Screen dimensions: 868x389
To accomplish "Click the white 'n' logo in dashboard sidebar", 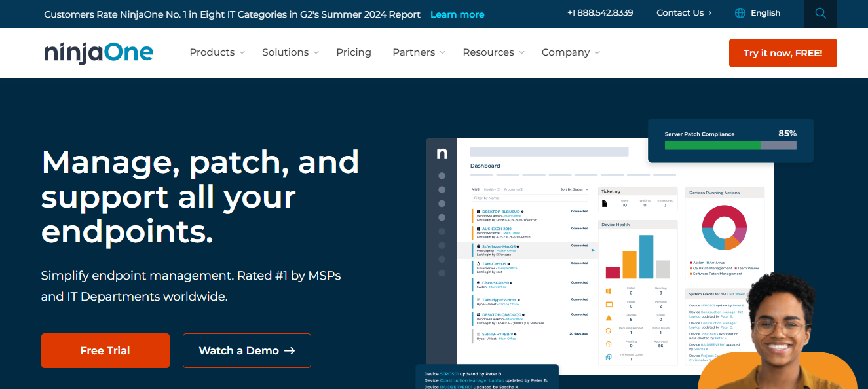I will (x=442, y=153).
